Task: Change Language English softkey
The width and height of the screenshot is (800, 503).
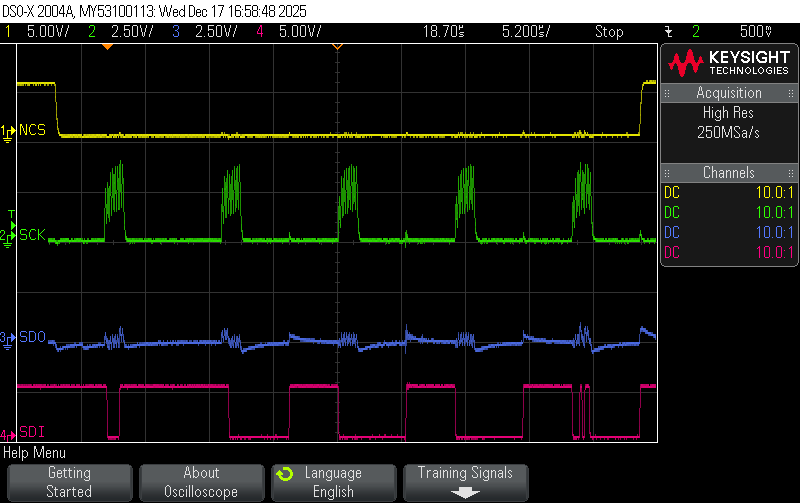Action: coord(334,483)
